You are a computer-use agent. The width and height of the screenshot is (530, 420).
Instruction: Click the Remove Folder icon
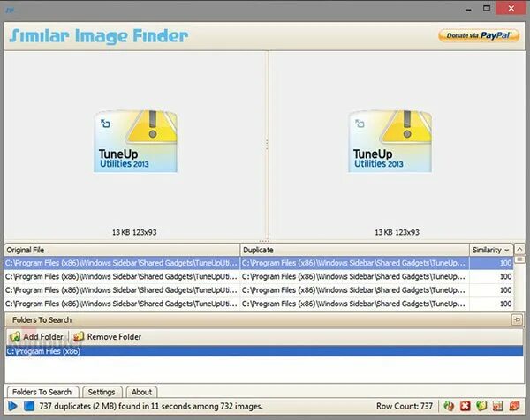79,336
